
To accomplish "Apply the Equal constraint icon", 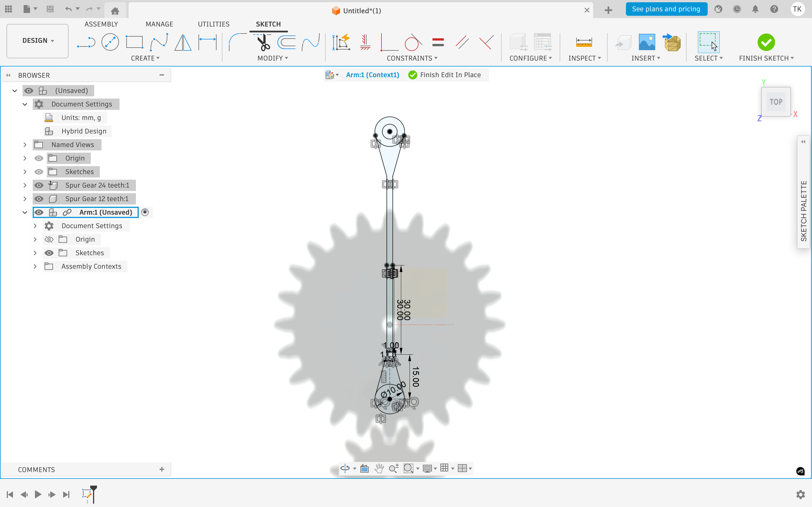I will tap(438, 43).
